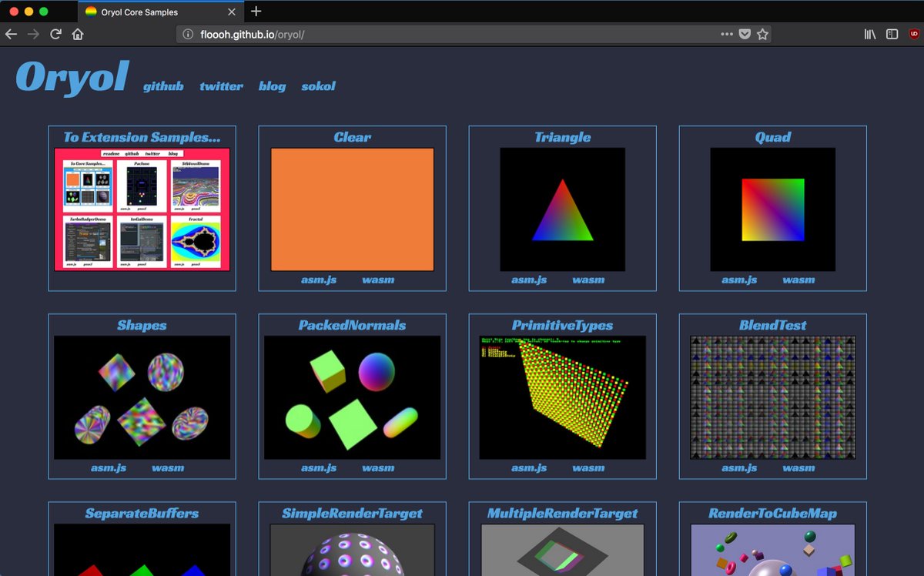Click the Clear sample title
The width and height of the screenshot is (924, 576).
tap(353, 137)
